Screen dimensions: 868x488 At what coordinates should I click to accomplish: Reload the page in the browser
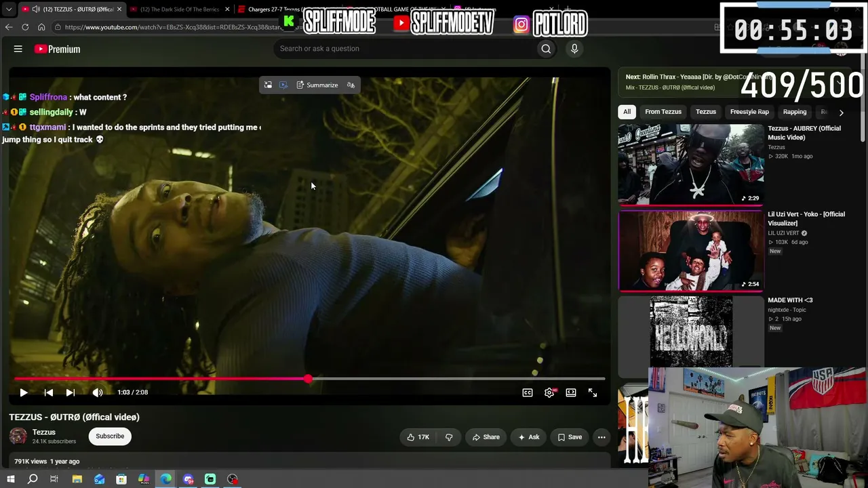[25, 27]
